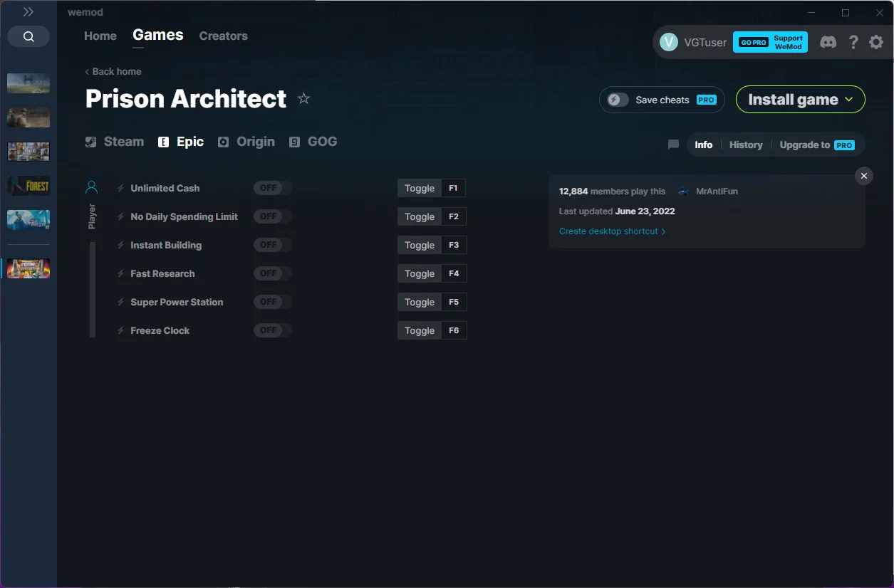Click Toggle button for Fast Research
Screen dimensions: 894x588
[x=420, y=273]
